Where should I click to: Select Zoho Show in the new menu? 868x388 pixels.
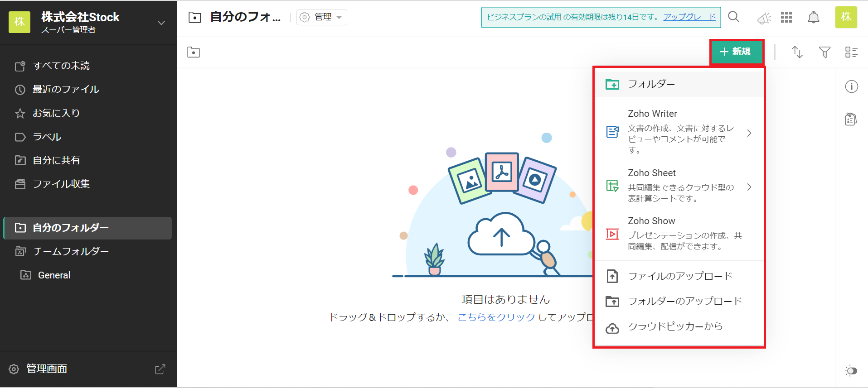[679, 234]
